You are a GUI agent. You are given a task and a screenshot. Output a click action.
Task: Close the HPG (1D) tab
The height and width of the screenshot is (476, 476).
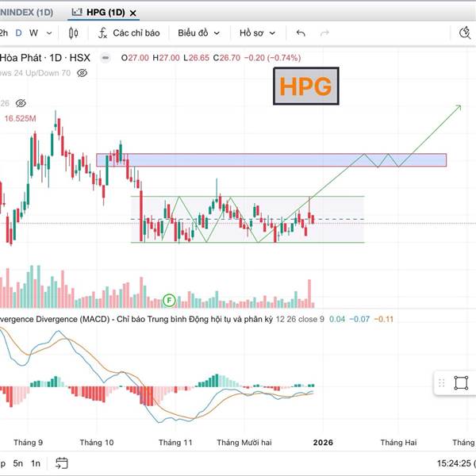(132, 13)
